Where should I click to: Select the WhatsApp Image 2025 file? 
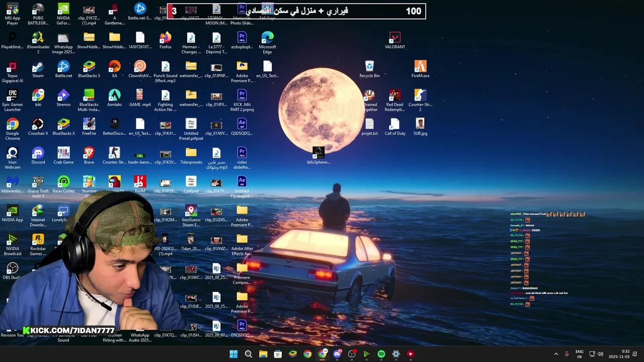pyautogui.click(x=63, y=43)
